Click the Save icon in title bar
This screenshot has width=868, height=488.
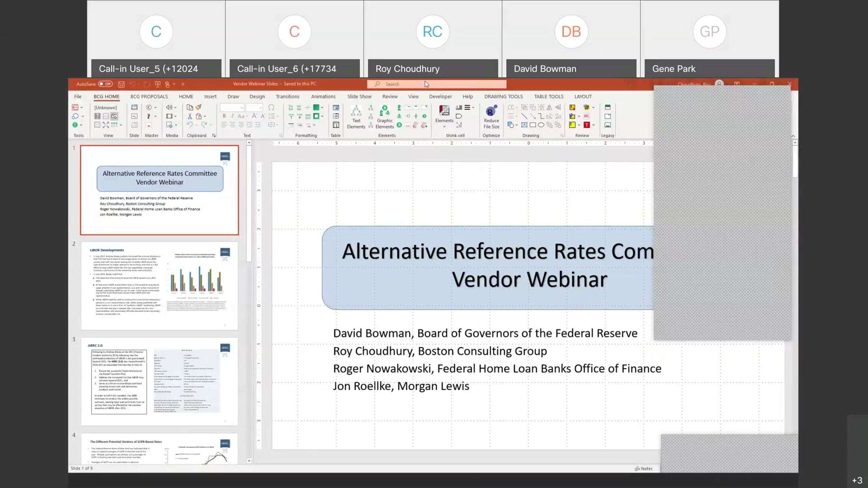point(122,84)
